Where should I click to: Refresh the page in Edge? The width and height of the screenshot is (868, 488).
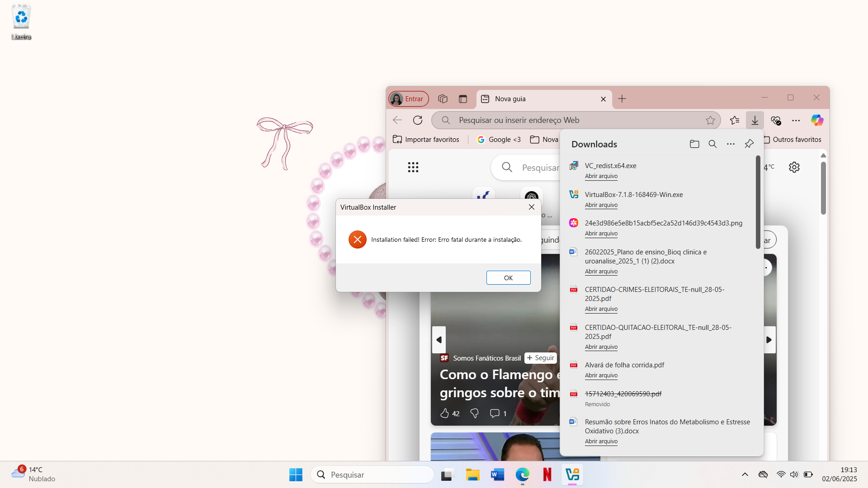point(418,120)
